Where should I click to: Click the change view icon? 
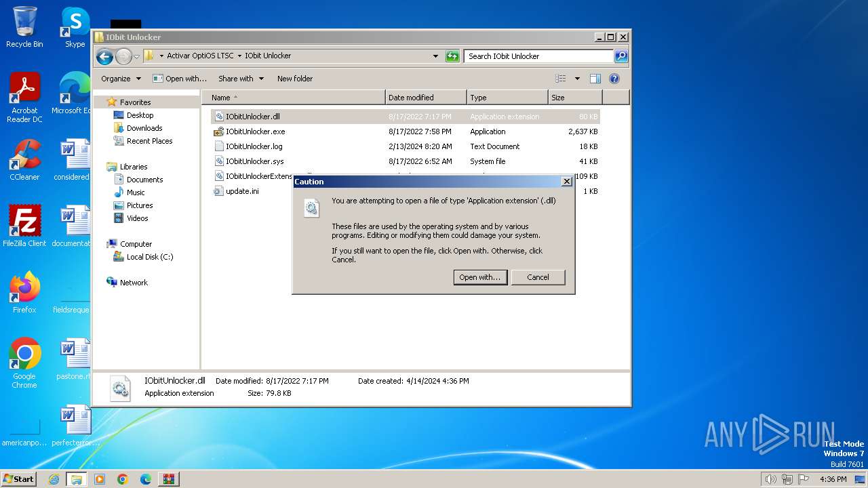click(x=560, y=79)
